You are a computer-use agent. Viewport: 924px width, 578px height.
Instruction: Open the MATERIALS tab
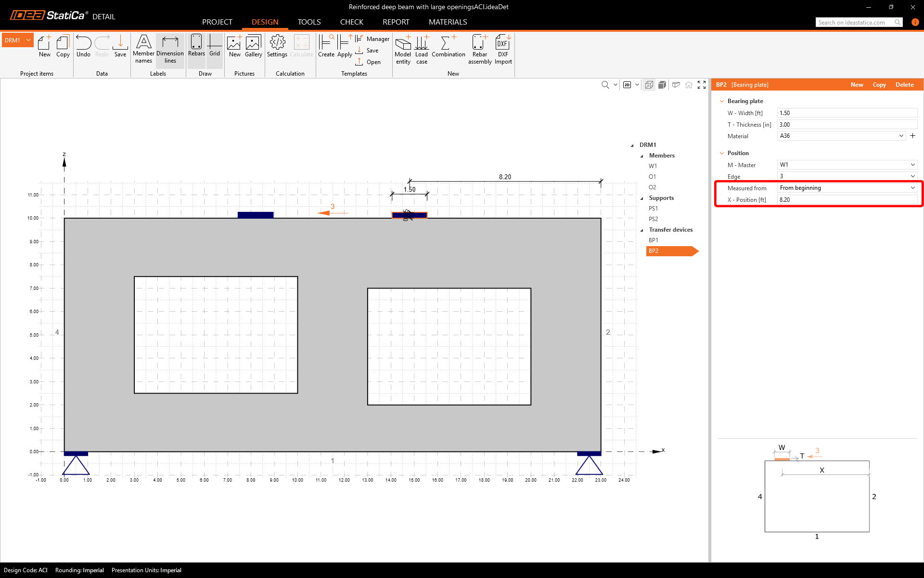(448, 22)
